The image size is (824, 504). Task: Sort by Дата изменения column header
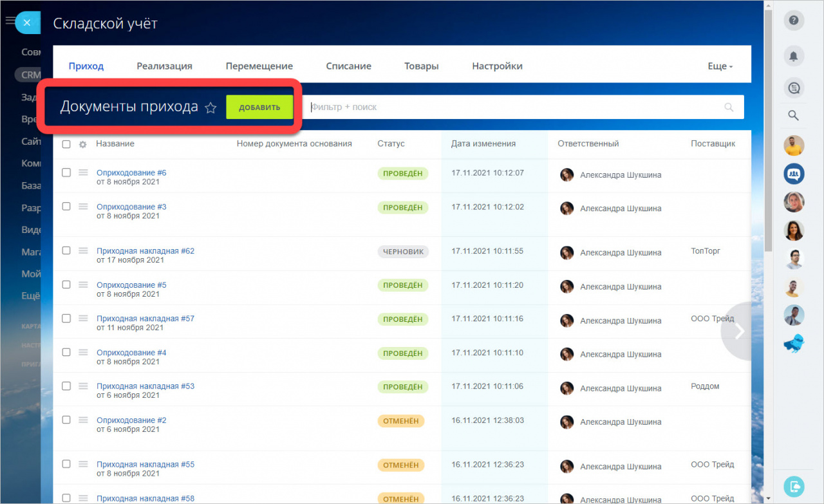pyautogui.click(x=483, y=144)
